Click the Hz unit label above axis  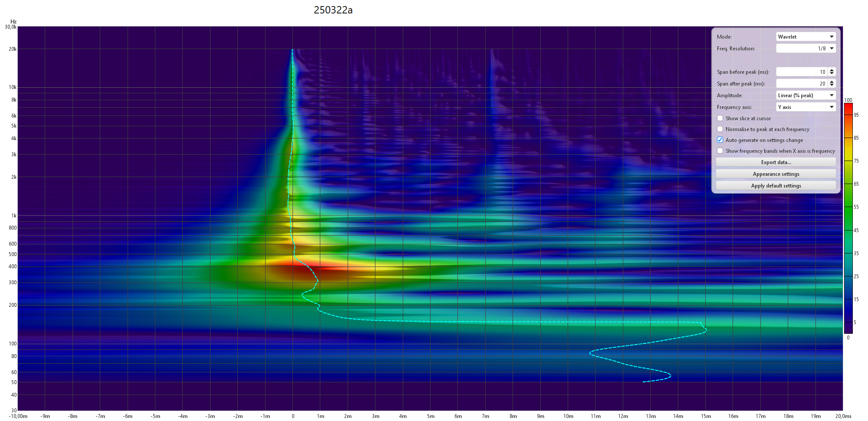pyautogui.click(x=13, y=22)
